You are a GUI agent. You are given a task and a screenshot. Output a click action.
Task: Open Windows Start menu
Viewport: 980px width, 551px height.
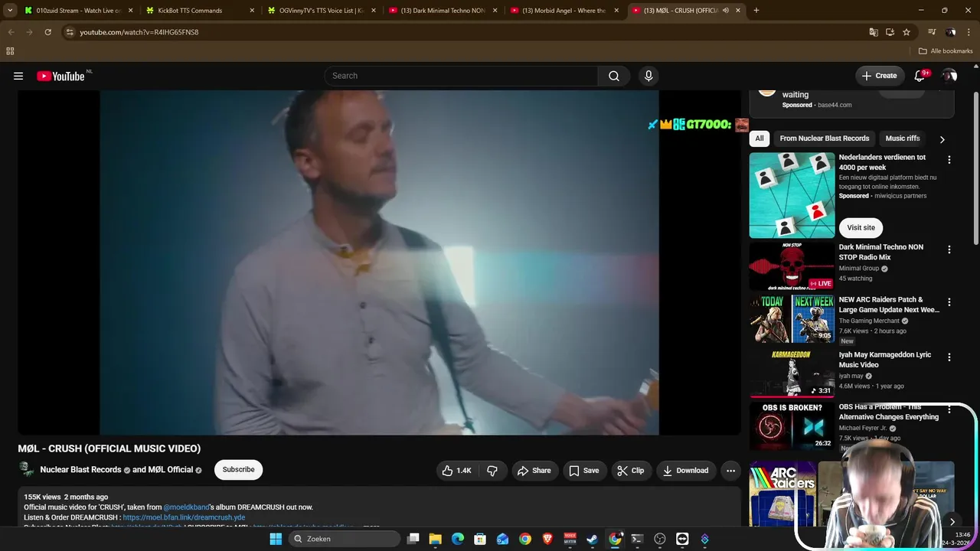click(x=276, y=539)
